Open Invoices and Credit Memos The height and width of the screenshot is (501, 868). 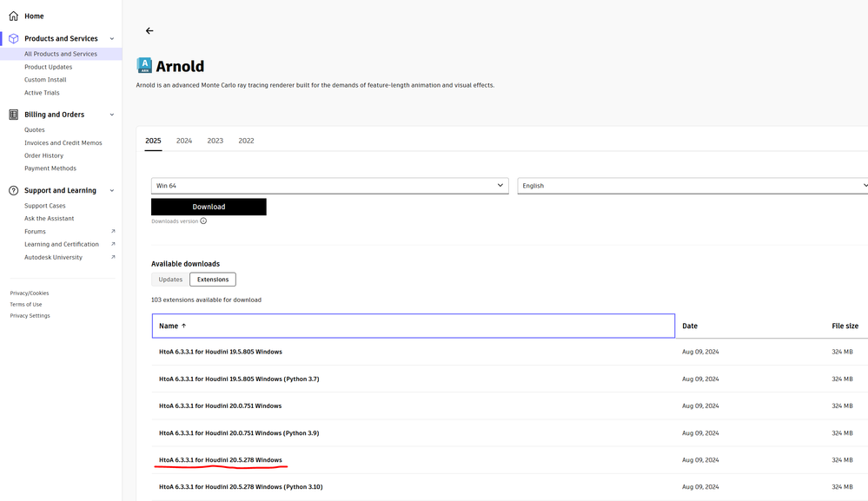pos(63,142)
